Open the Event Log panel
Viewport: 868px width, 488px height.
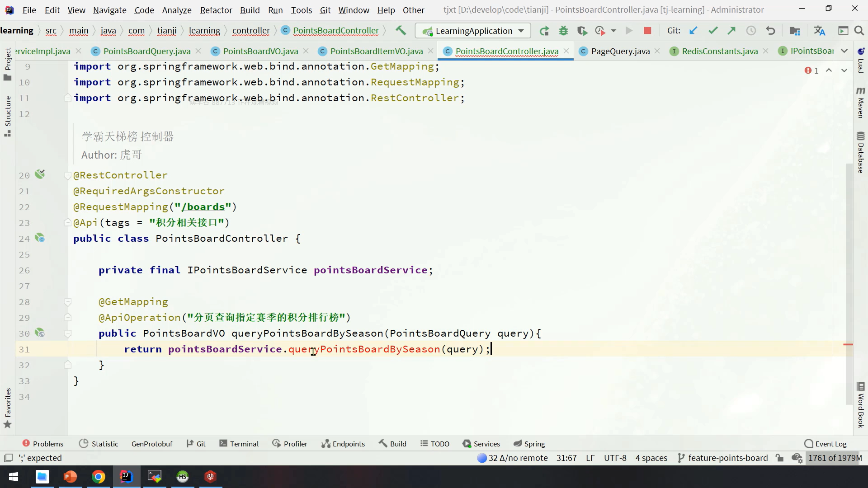pyautogui.click(x=826, y=444)
